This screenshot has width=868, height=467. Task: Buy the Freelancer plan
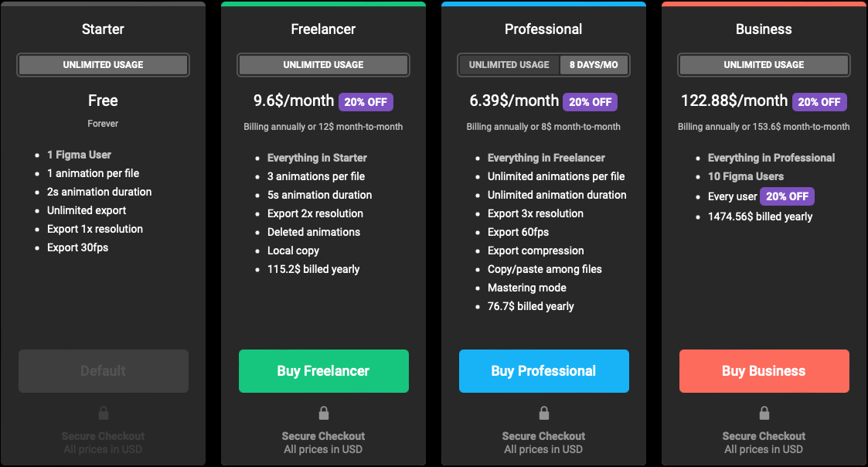coord(324,371)
